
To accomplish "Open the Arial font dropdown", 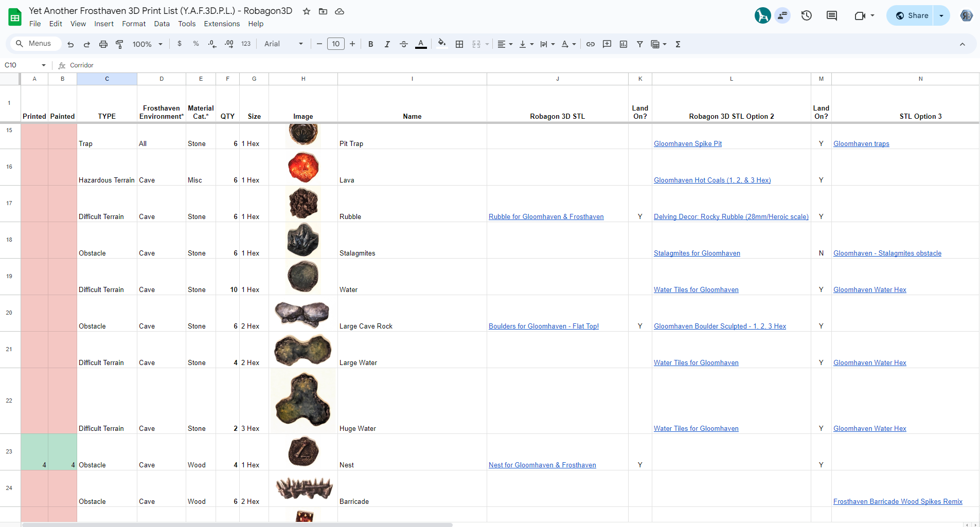I will (284, 44).
